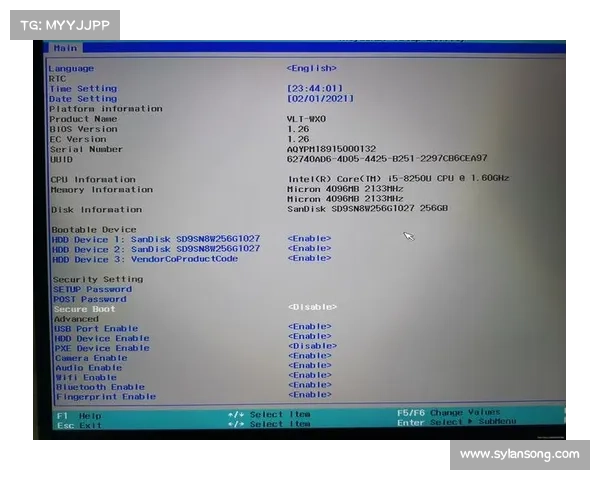Toggle the USB Port Enable option
The height and width of the screenshot is (480, 600).
coord(309,326)
